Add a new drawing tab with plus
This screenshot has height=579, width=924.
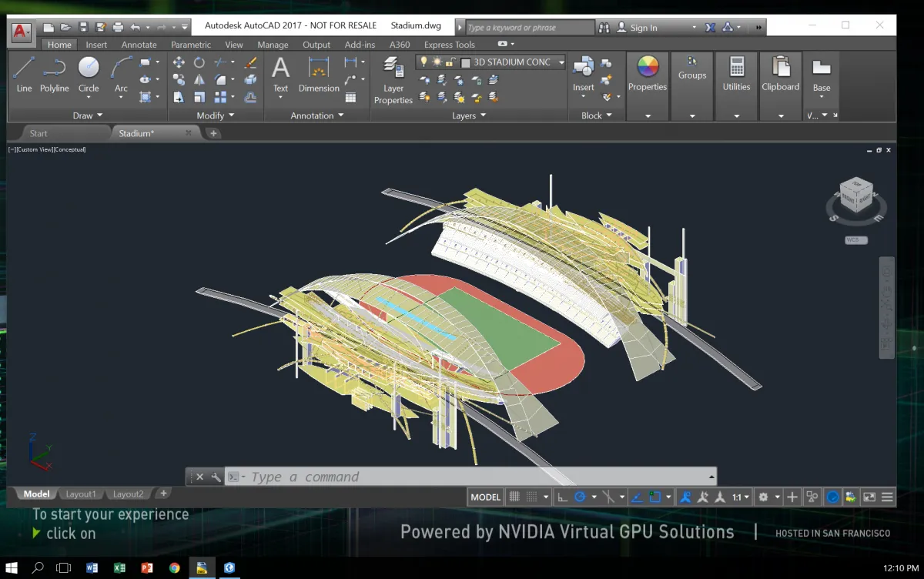[x=213, y=133]
